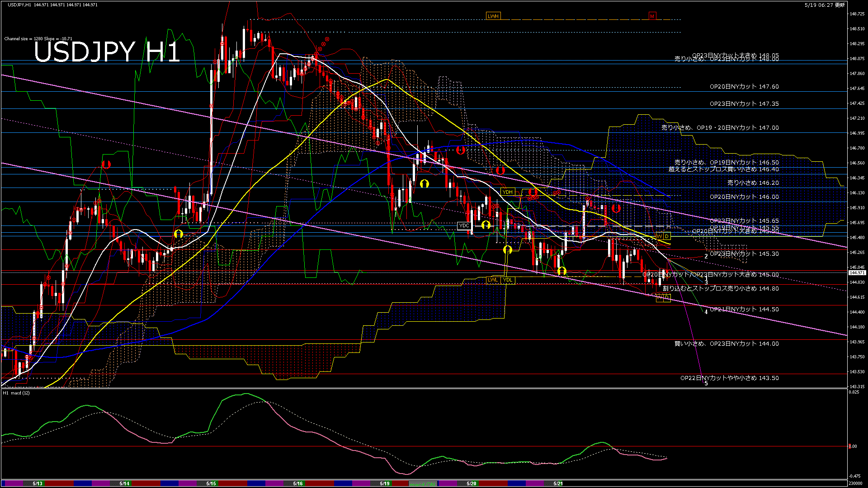This screenshot has width=868, height=488.
Task: Click the lower W D pivot label box
Action: coord(663,297)
